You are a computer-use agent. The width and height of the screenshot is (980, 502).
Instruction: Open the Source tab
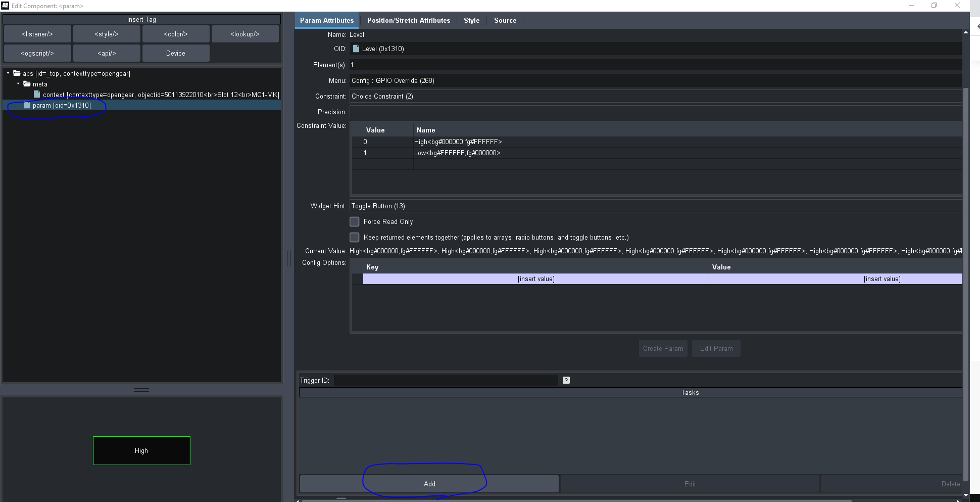coord(505,21)
